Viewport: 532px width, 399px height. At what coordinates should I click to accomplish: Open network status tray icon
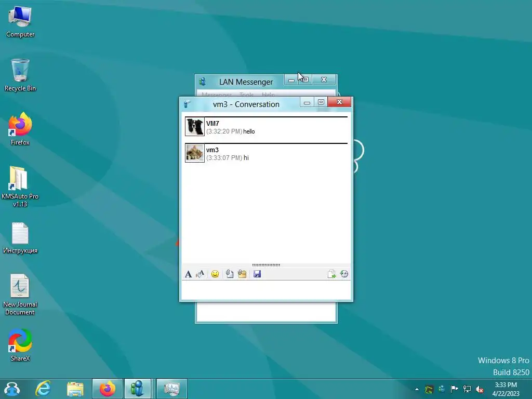[467, 389]
